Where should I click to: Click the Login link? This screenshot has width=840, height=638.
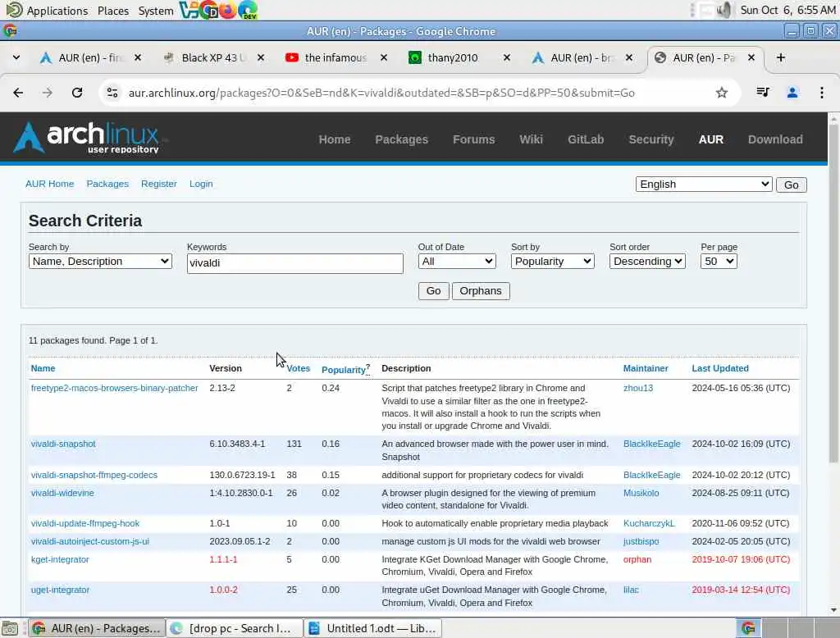201,184
